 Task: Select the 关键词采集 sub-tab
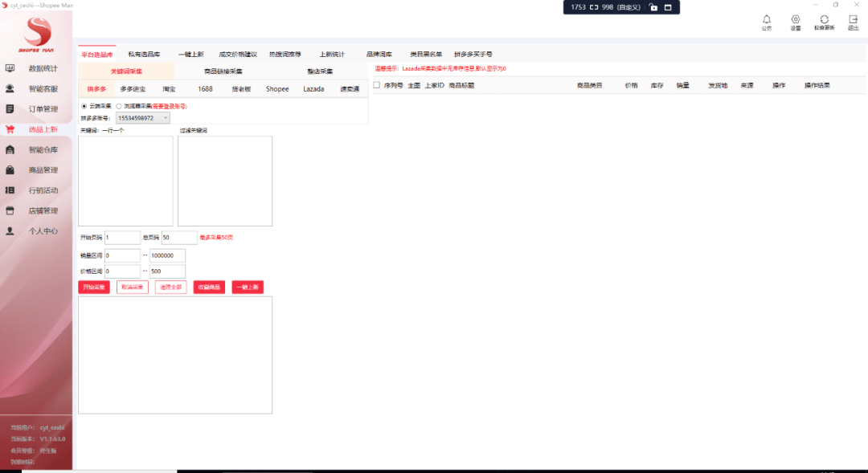tap(126, 71)
